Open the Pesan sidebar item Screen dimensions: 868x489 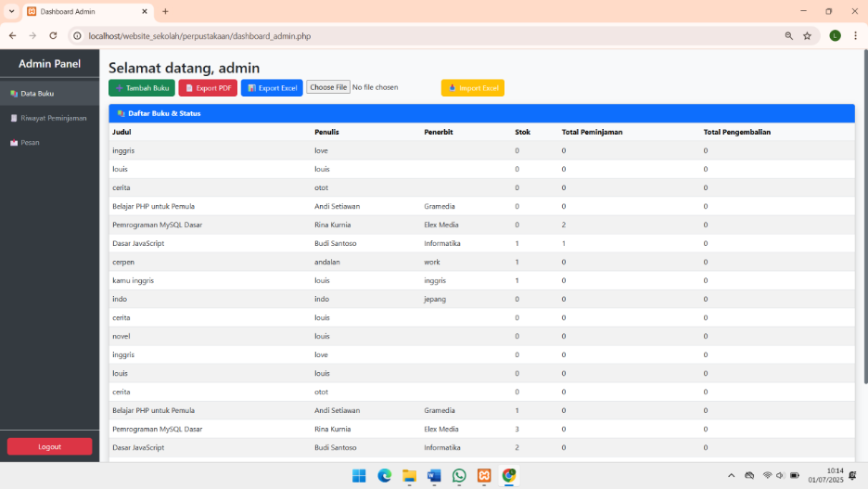49,142
